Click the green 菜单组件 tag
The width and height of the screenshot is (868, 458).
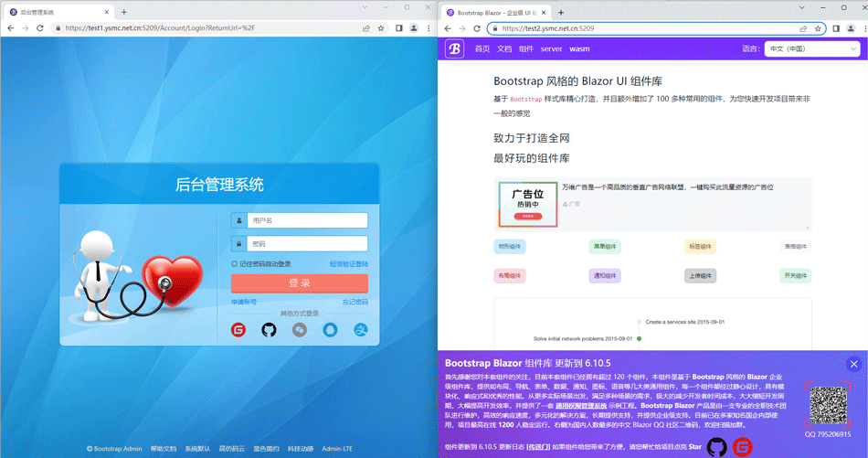coord(605,247)
